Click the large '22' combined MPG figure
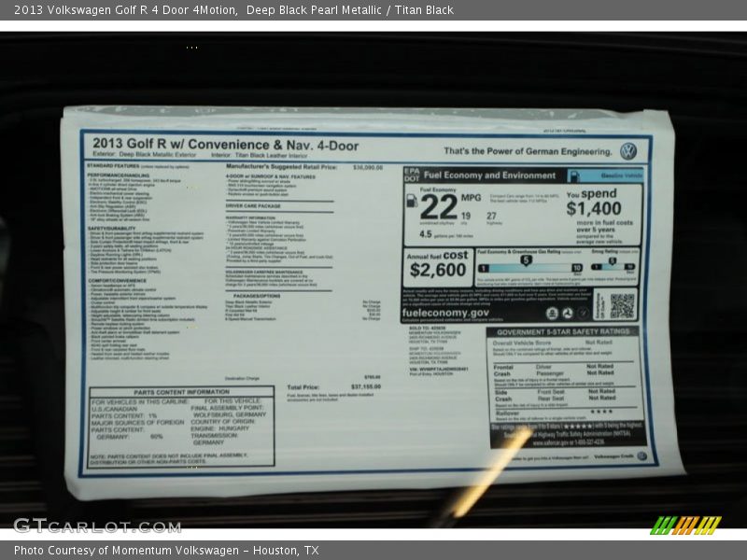747x560 pixels. click(x=438, y=207)
